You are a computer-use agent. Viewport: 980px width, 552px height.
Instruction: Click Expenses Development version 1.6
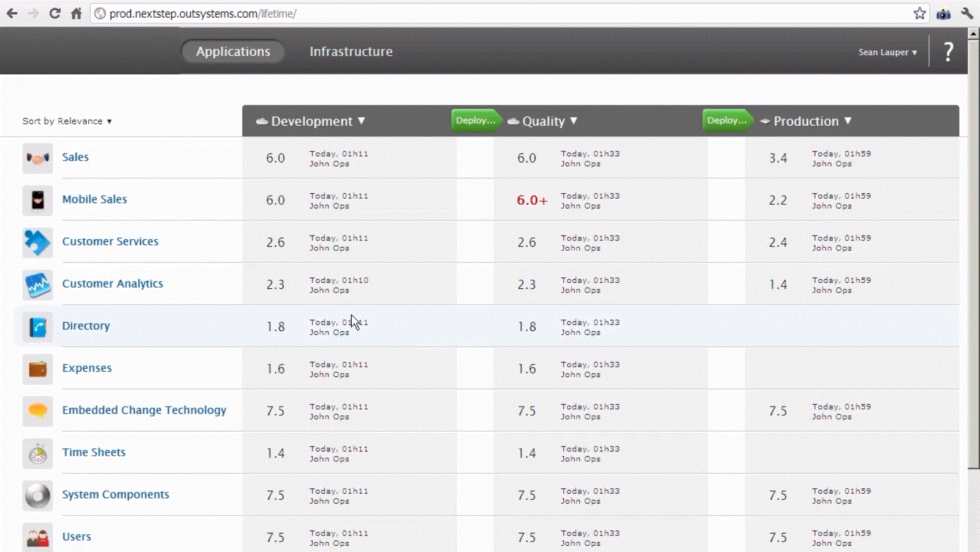[276, 369]
